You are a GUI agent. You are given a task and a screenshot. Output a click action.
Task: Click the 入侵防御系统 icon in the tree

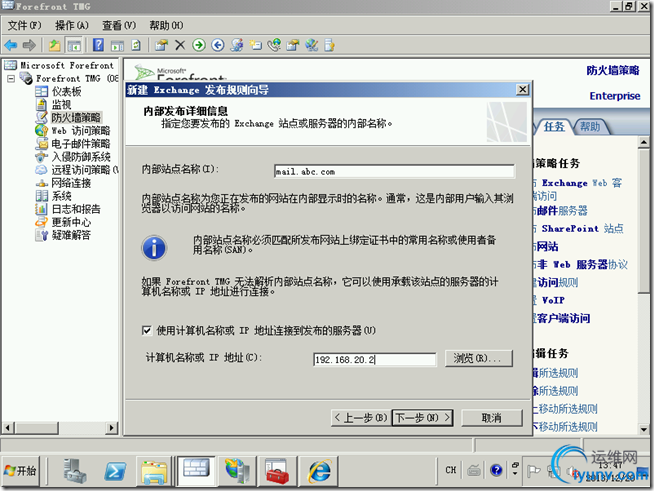(41, 157)
